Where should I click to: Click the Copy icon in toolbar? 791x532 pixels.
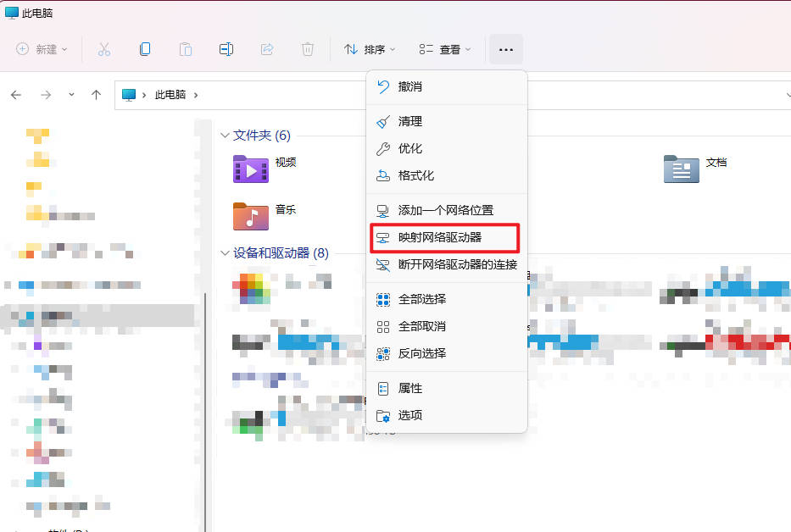[145, 49]
